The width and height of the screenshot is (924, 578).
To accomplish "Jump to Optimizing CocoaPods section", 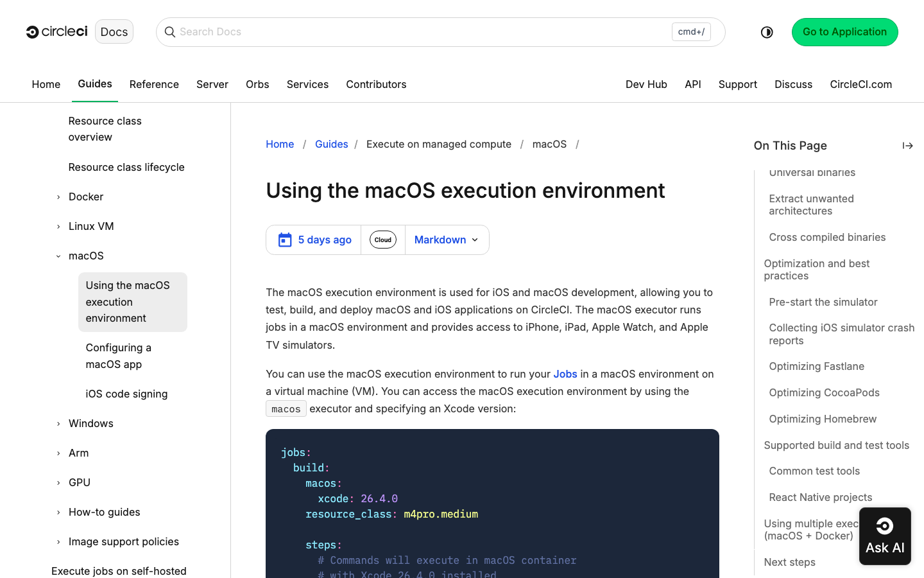I will 824,392.
